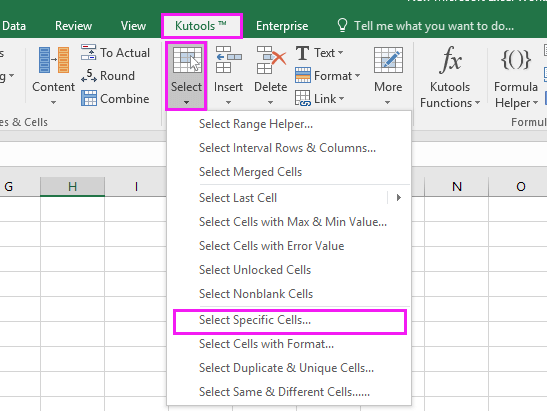This screenshot has width=547, height=411.
Task: Switch to the Review tab
Action: tap(74, 26)
